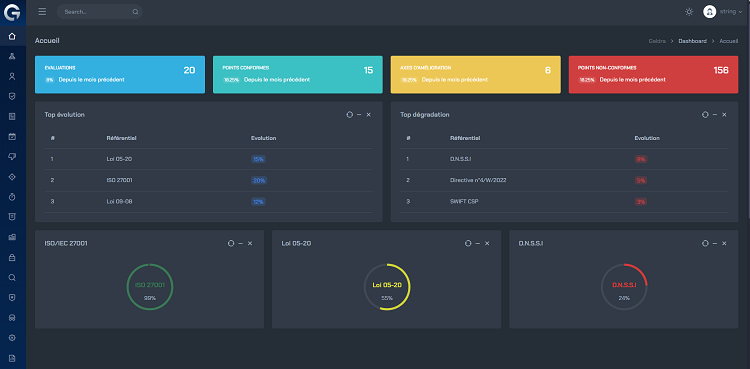
Task: Open the document shield sidebar icon
Action: pyautogui.click(x=12, y=217)
